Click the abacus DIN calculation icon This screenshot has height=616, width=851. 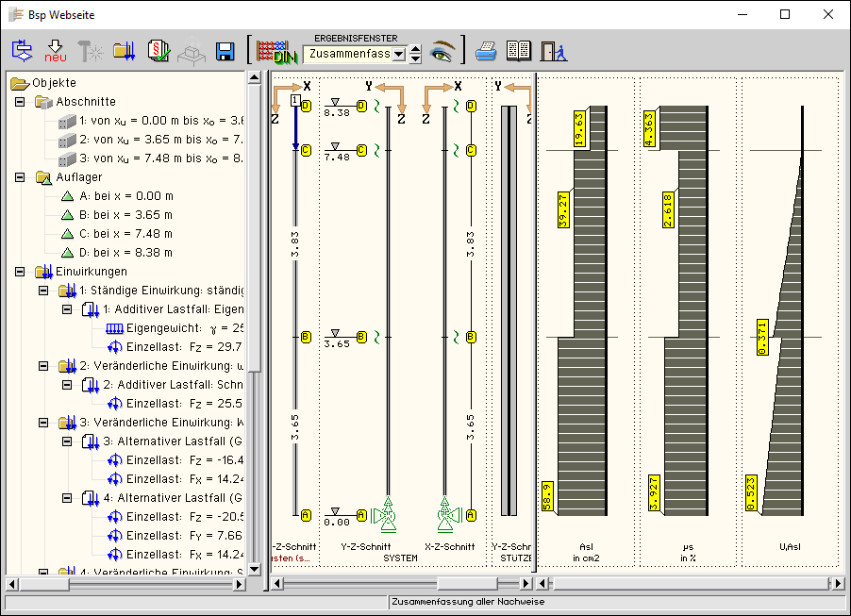276,51
